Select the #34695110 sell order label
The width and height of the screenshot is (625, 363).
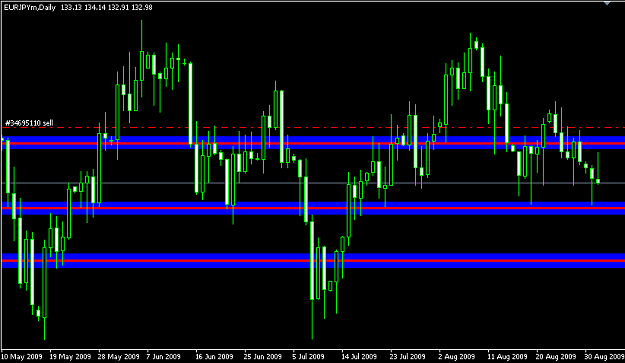click(29, 123)
